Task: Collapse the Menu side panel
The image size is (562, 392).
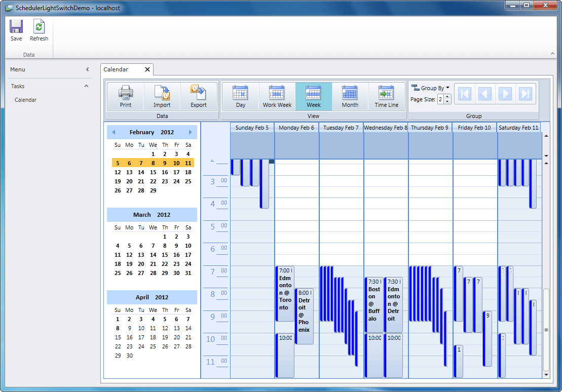Action: click(88, 69)
